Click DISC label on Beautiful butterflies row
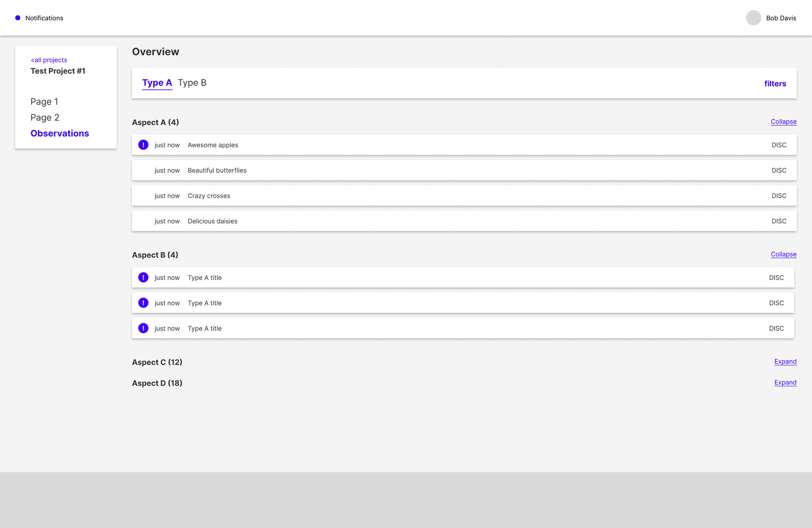 pos(779,170)
